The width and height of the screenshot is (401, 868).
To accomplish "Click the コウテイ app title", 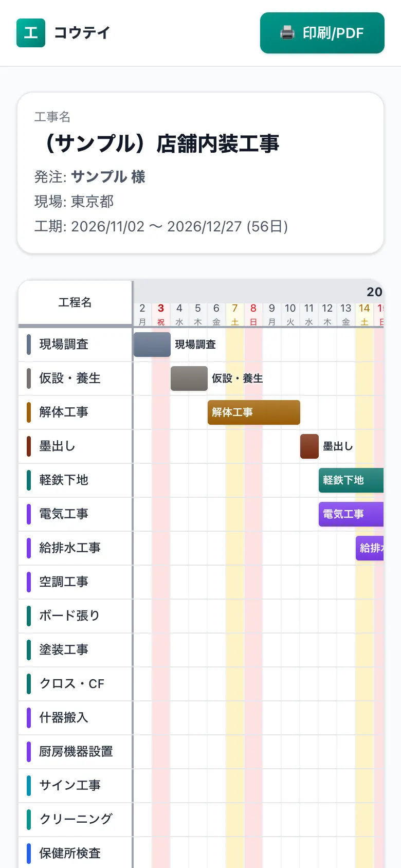I will point(82,33).
